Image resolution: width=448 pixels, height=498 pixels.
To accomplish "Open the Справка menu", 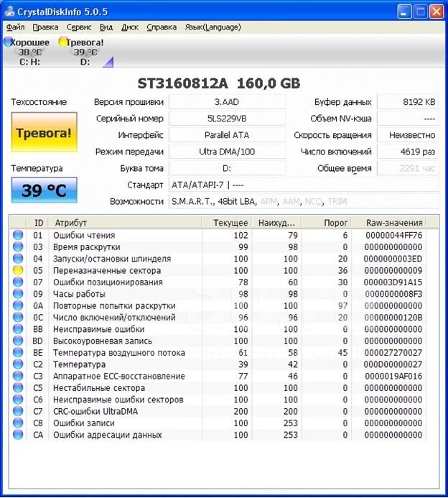I will point(162,27).
